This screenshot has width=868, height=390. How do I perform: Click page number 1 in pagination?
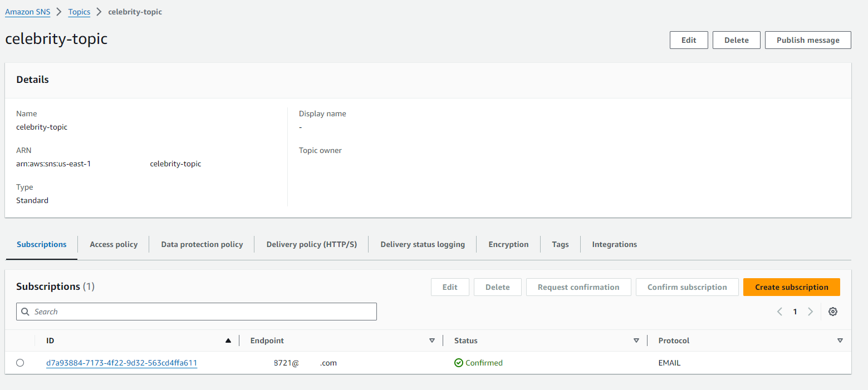(x=795, y=312)
